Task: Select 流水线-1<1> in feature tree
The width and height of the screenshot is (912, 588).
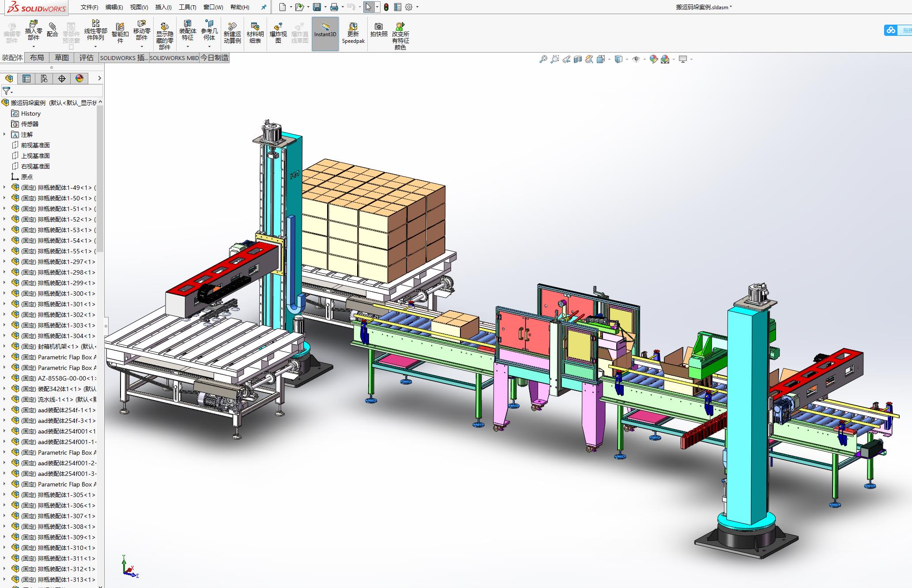Action: click(x=57, y=400)
